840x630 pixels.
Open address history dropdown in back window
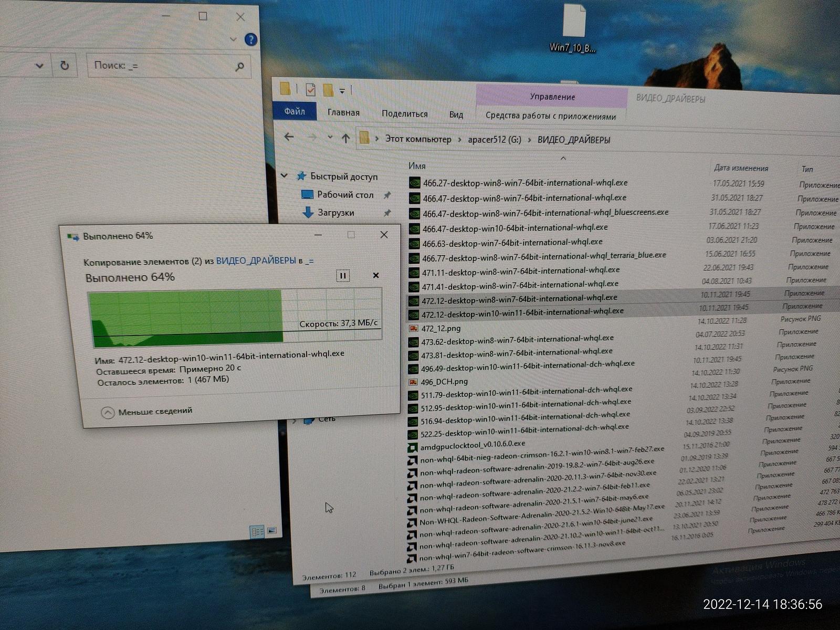click(x=39, y=66)
